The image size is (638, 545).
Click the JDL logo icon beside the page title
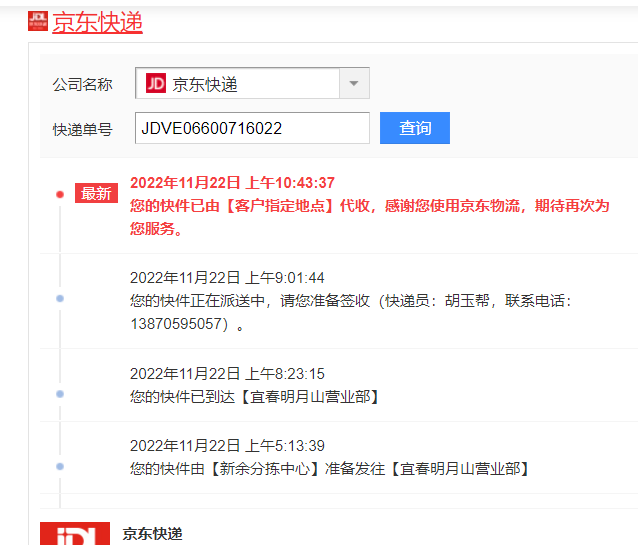pos(38,21)
